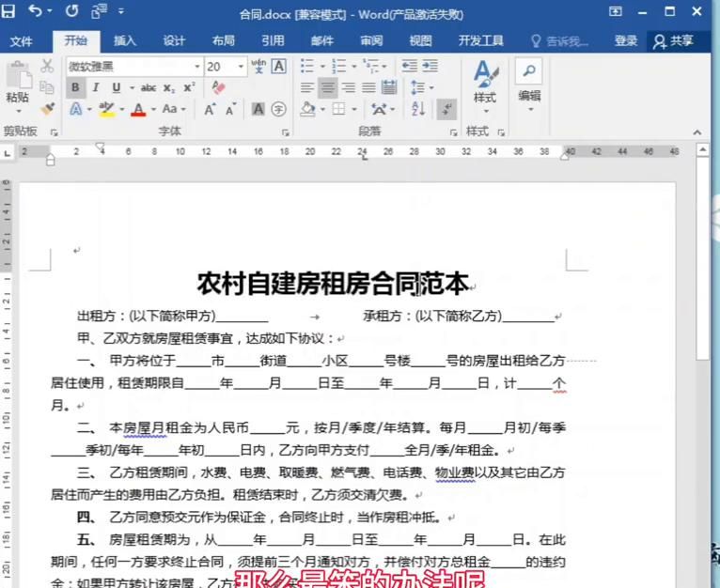The image size is (720, 588).
Task: Toggle Italic formatting
Action: [96, 87]
